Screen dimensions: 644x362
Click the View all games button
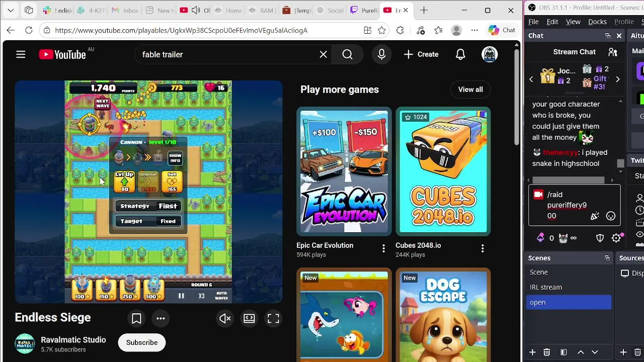point(470,89)
